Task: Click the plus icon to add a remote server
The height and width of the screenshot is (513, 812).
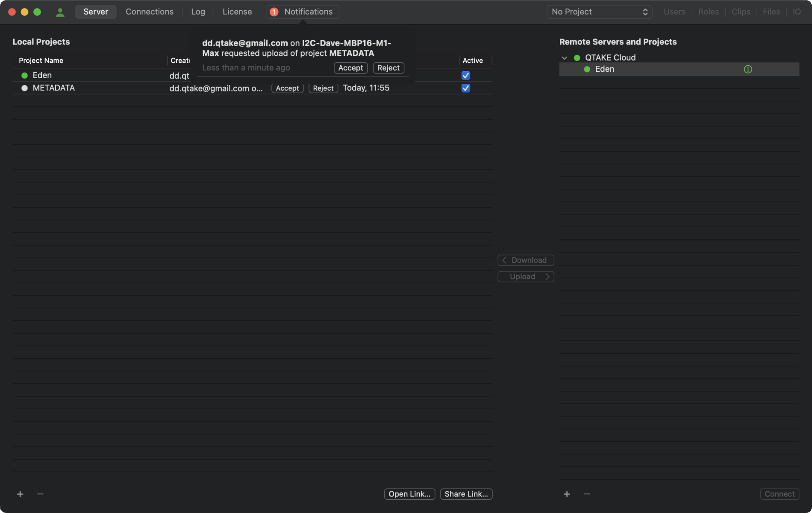Action: tap(566, 494)
